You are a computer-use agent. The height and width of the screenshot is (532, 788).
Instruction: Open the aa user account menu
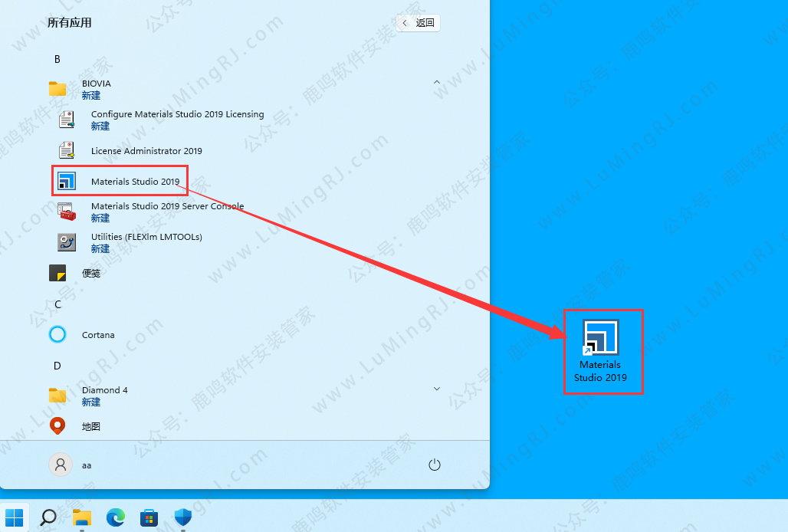71,465
